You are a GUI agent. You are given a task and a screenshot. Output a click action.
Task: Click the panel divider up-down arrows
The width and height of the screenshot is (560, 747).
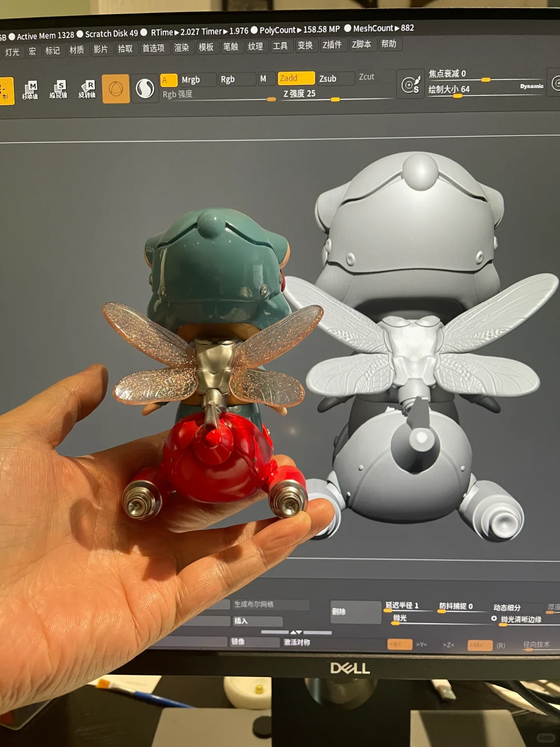point(296,632)
